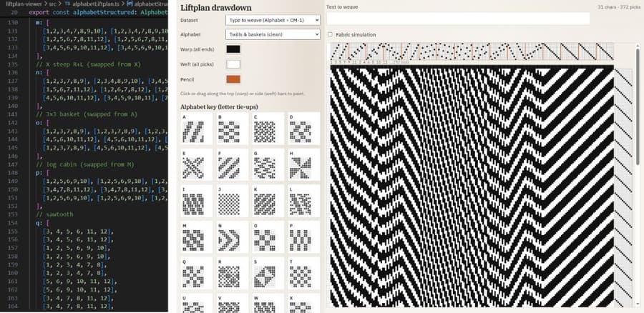Select the letter Q tie-up tile
This screenshot has height=313, width=644.
(197, 273)
